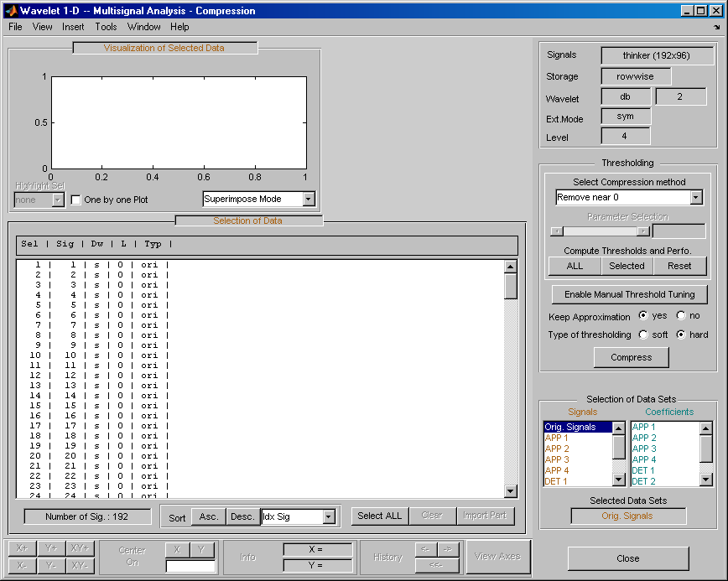Click down arrow of Signals data set list
The width and height of the screenshot is (728, 581).
618,480
